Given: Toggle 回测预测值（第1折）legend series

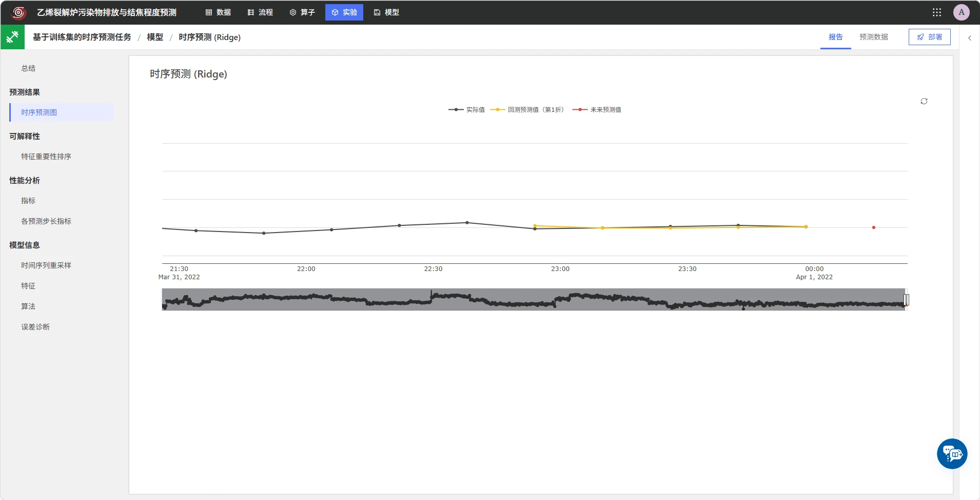Looking at the screenshot, I should pos(527,109).
